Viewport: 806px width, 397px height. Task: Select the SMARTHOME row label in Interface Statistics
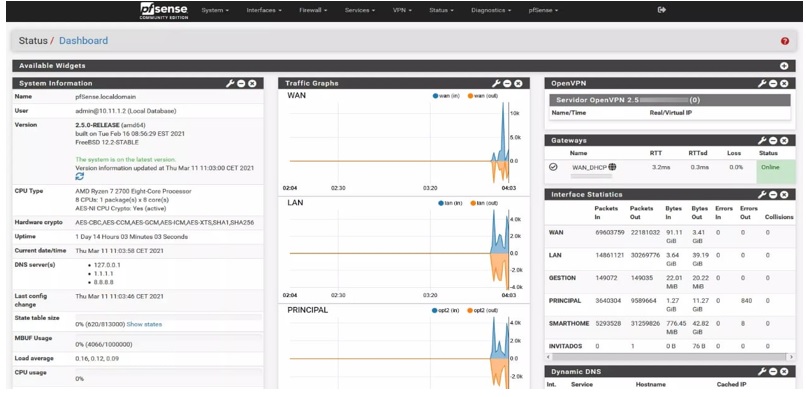tap(569, 323)
